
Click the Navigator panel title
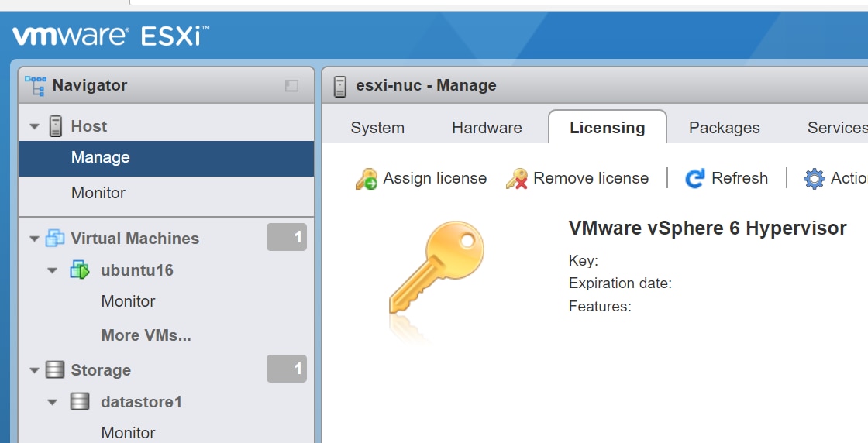(x=90, y=85)
